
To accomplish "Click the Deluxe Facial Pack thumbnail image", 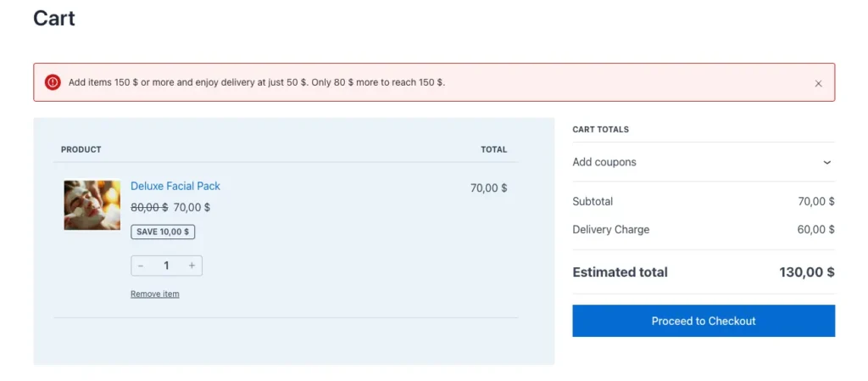I will (92, 205).
